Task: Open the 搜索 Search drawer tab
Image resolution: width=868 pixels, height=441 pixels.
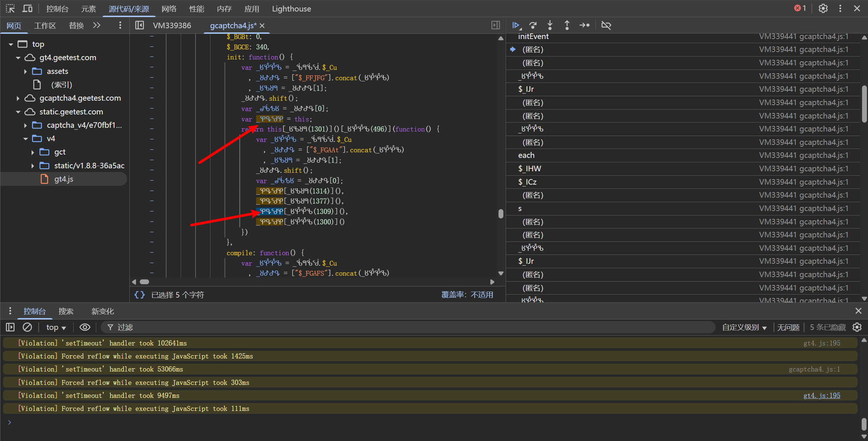Action: (66, 311)
